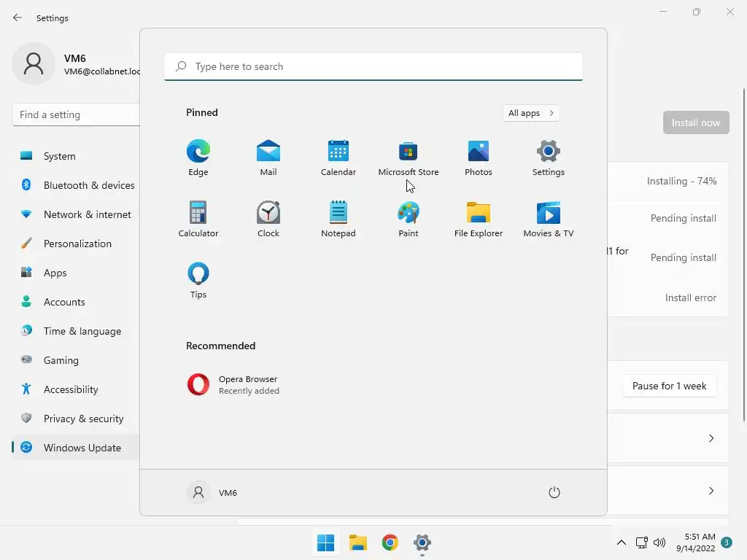Screen dimensions: 747x560
Task: Select Windows Update in sidebar
Action: tap(76, 448)
